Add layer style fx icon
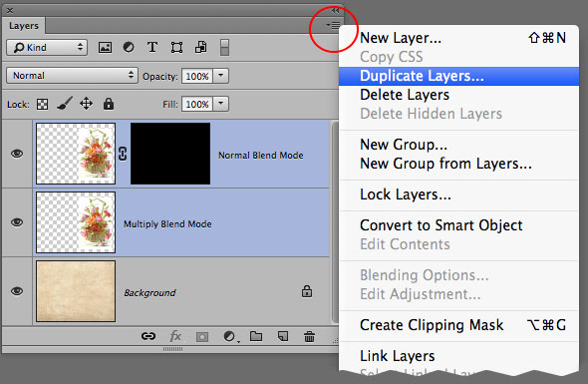This screenshot has width=588, height=384. pyautogui.click(x=175, y=336)
